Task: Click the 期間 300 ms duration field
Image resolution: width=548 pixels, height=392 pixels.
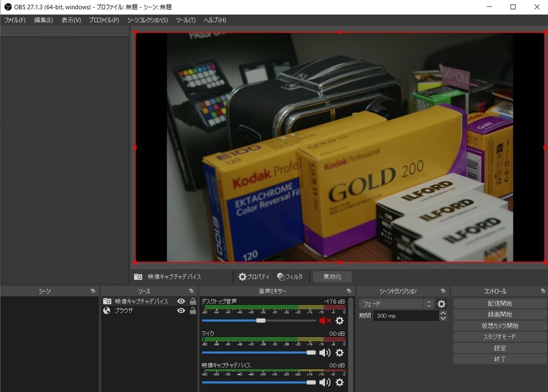Action: point(406,316)
